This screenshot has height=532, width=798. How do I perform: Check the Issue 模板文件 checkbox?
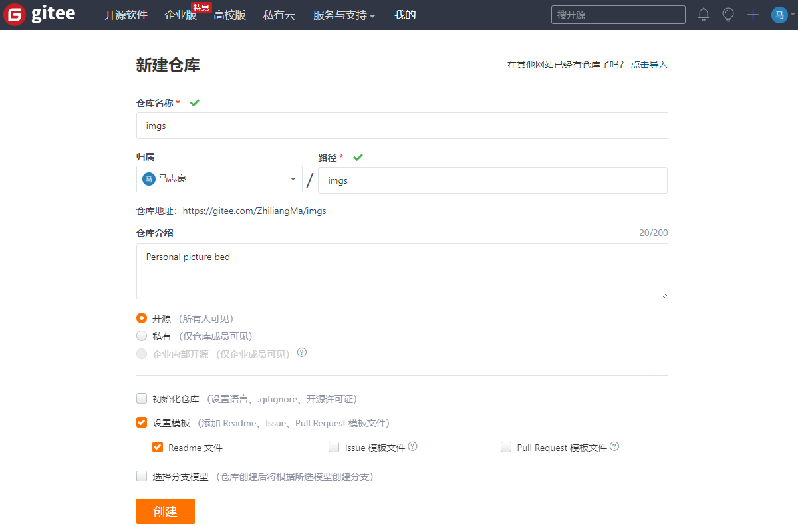tap(334, 447)
